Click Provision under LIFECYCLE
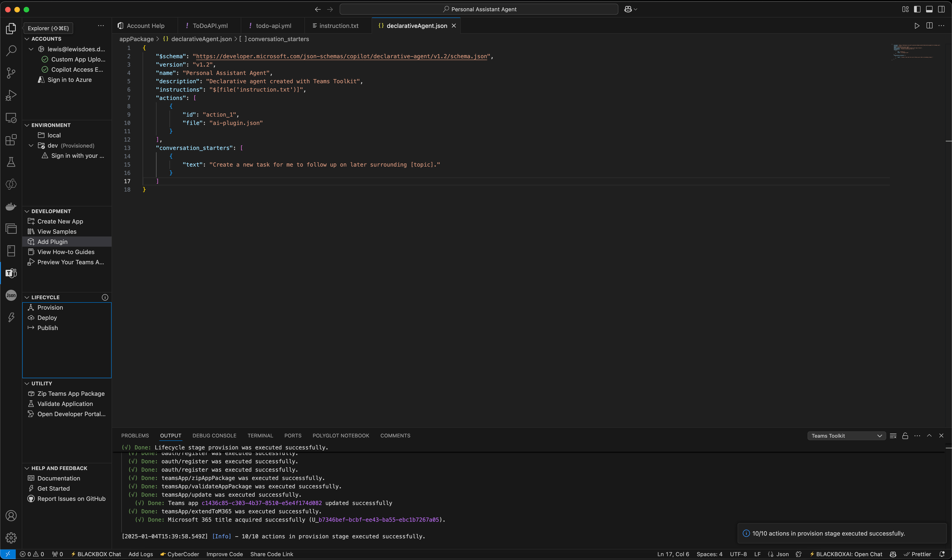The width and height of the screenshot is (952, 560). tap(50, 307)
